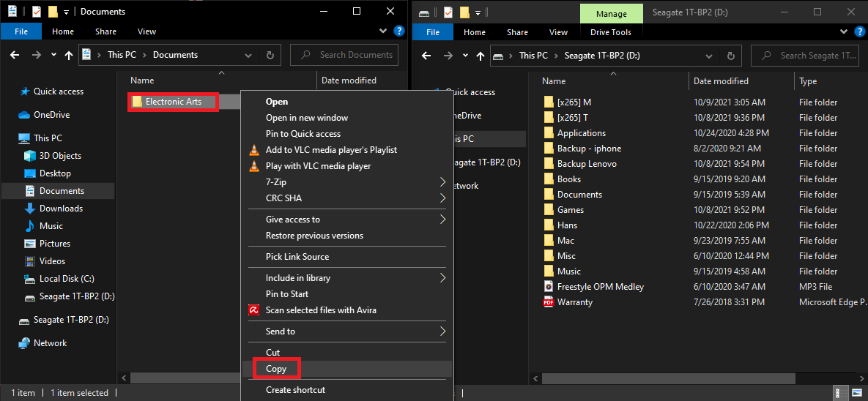This screenshot has width=868, height=401.
Task: Open Help in the Documents window
Action: point(398,31)
